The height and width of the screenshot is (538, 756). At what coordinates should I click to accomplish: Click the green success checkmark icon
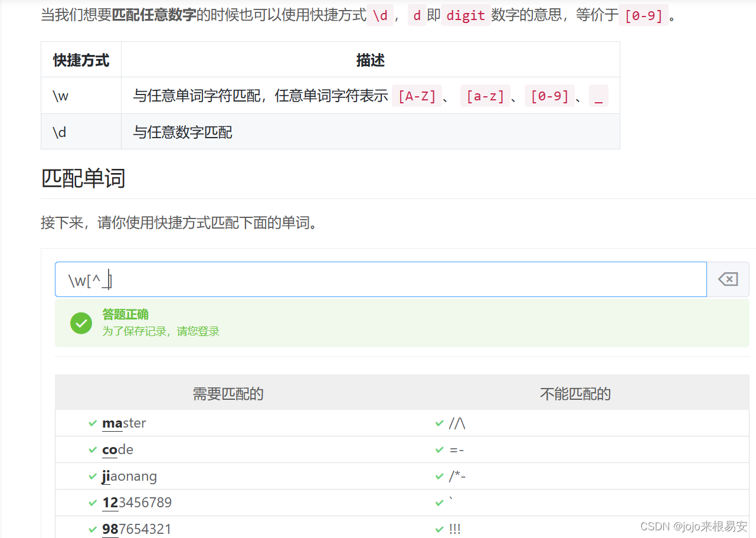81,322
